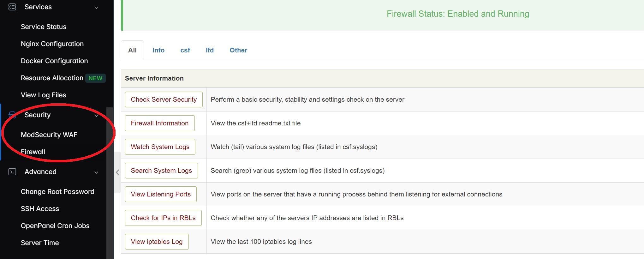Click the 'Watch (tail) various system log files' text
This screenshot has height=259, width=644.
pos(294,147)
